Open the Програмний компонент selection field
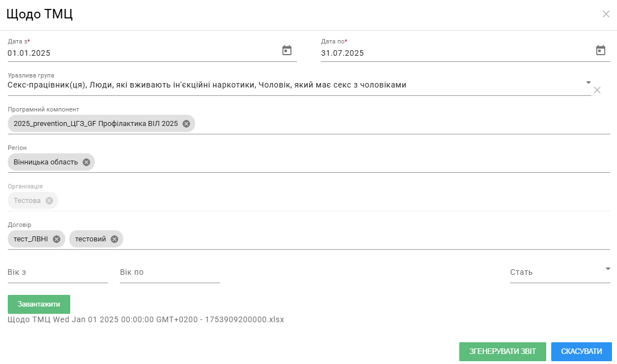The height and width of the screenshot is (364, 617). click(401, 124)
